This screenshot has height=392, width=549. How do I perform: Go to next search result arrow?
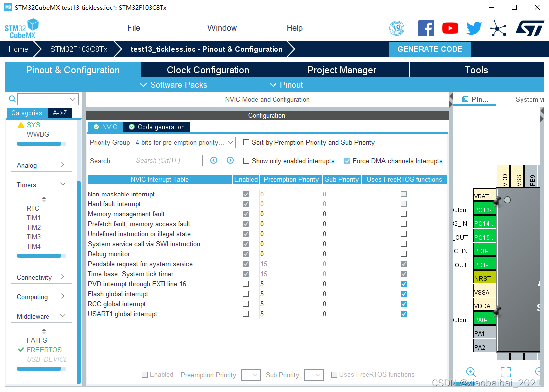[230, 160]
